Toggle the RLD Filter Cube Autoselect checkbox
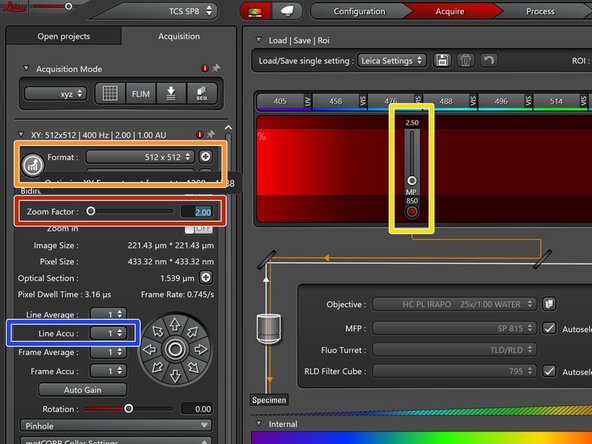592x444 pixels. click(549, 371)
